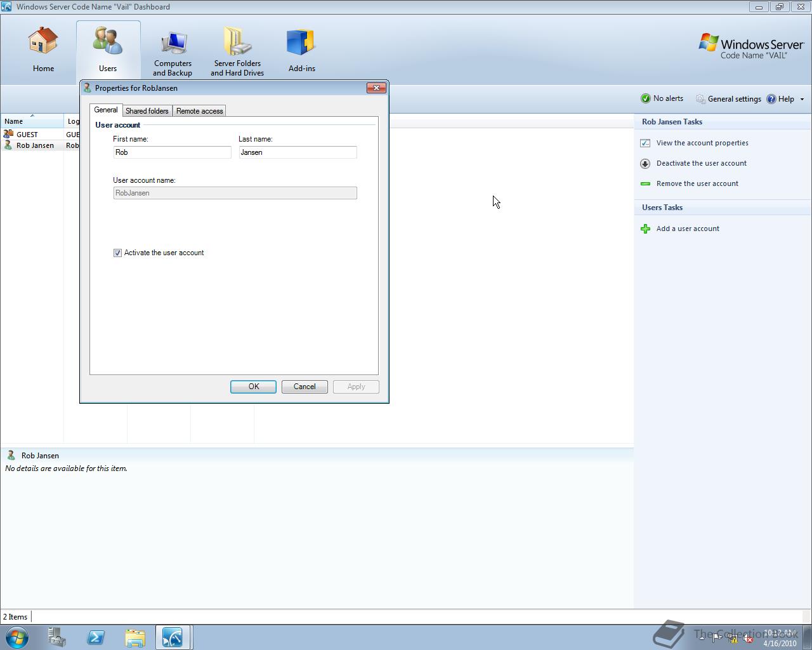The width and height of the screenshot is (812, 650).
Task: Select the GUEST row text
Action: coord(27,135)
